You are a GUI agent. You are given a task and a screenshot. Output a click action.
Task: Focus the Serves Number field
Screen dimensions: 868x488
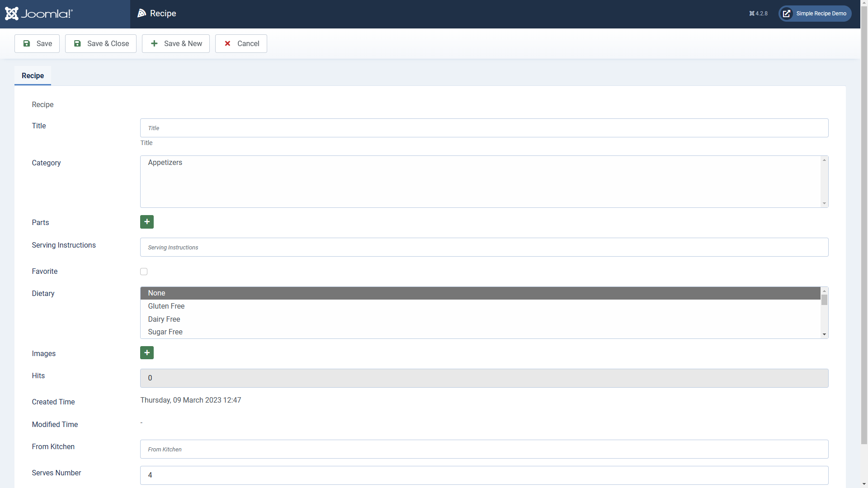[484, 475]
